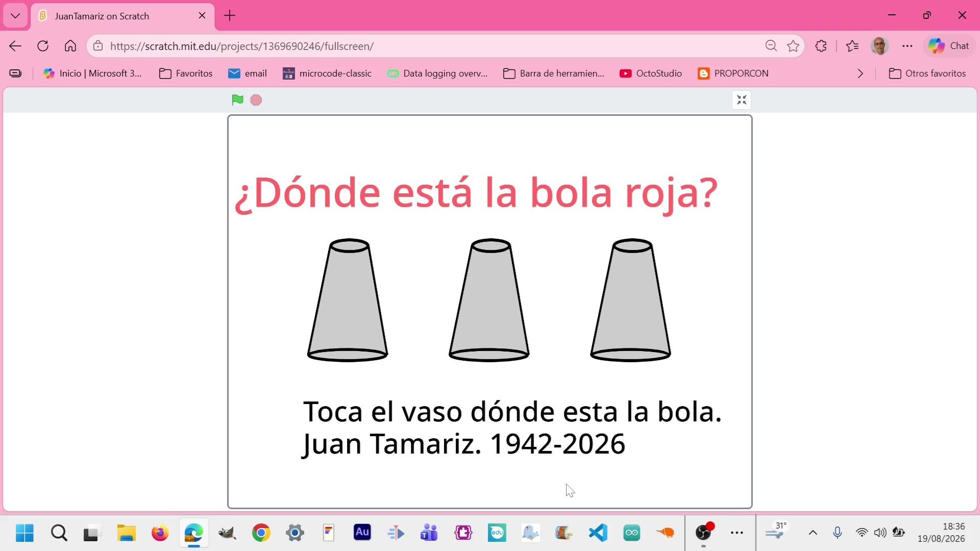The width and height of the screenshot is (980, 551).
Task: Open Windows Settings gear on taskbar
Action: [295, 533]
